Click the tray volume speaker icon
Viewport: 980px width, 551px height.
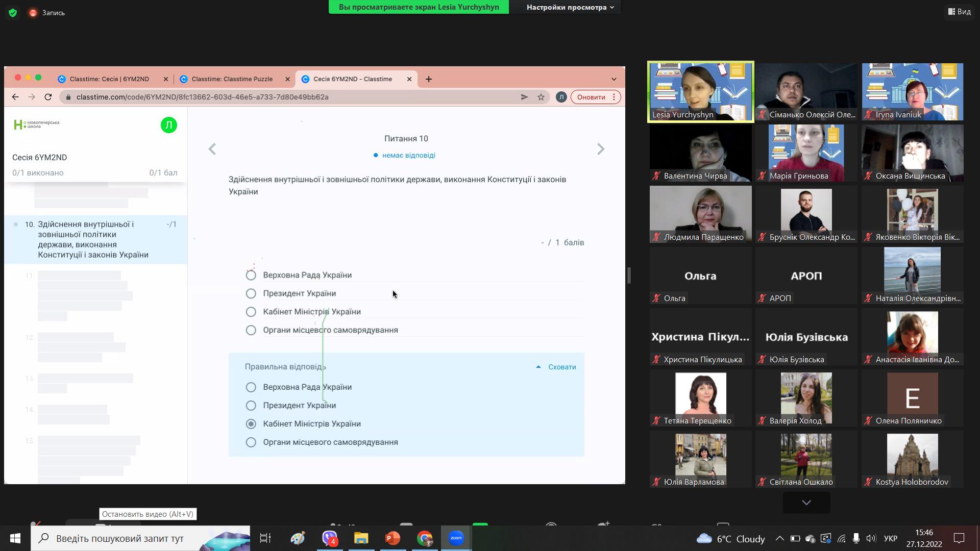[871, 538]
